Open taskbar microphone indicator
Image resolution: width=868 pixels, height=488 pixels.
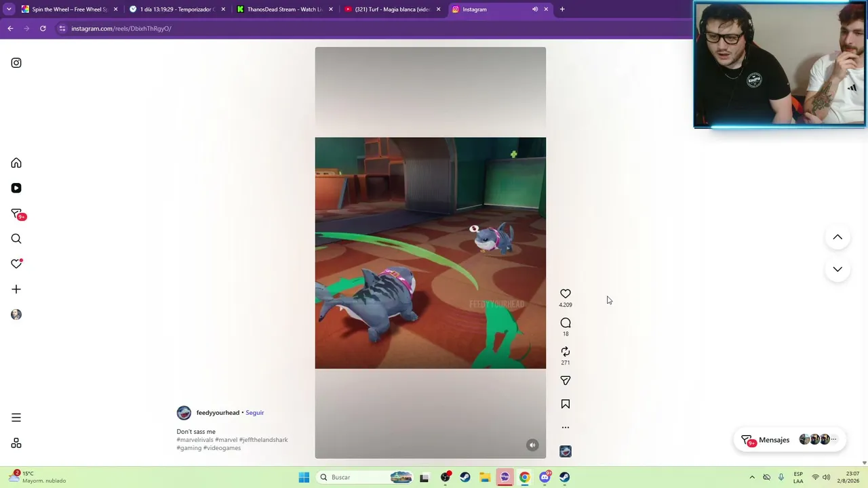pos(781,477)
